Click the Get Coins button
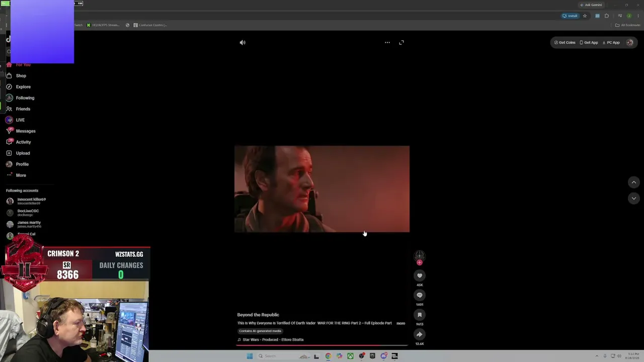This screenshot has width=644, height=362. click(565, 43)
